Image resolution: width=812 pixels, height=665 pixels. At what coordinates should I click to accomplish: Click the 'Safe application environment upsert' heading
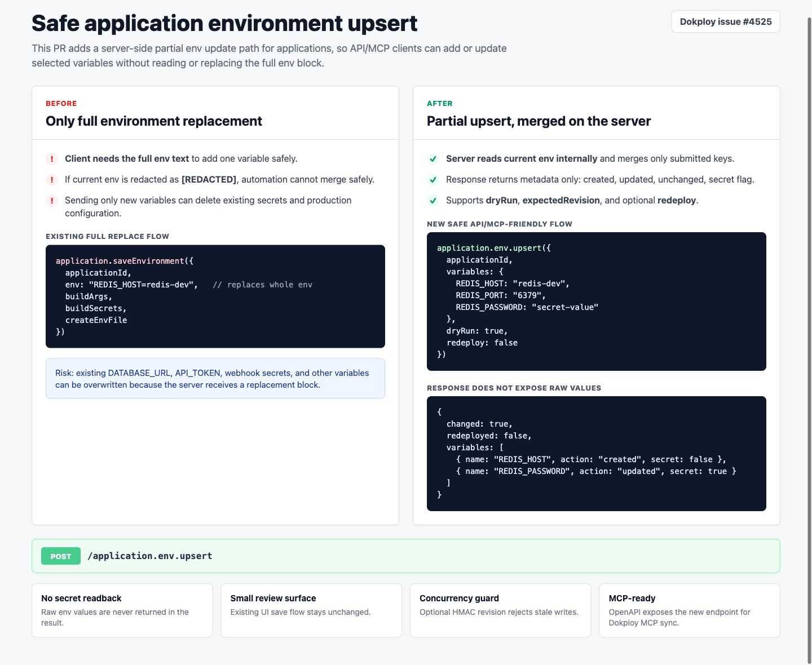224,23
